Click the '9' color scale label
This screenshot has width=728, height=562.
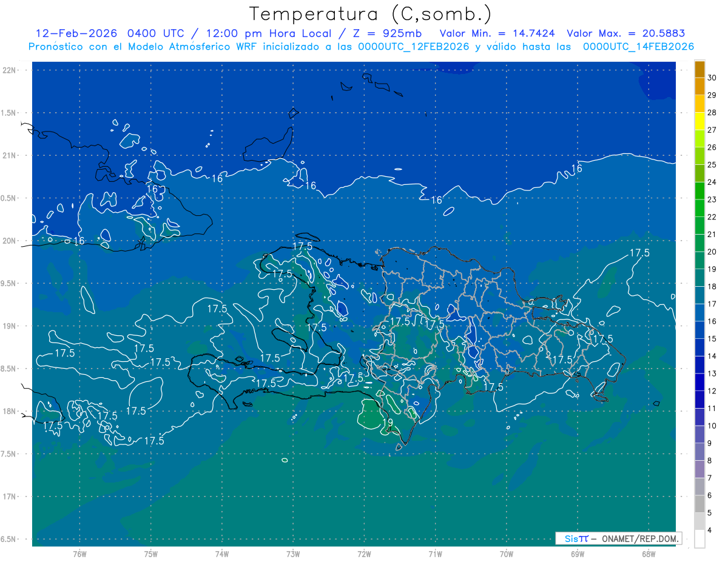710,443
